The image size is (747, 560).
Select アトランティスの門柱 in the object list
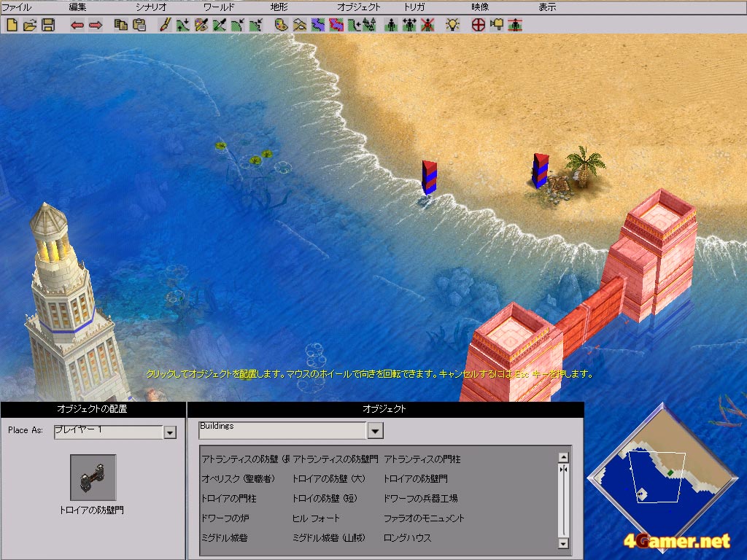pyautogui.click(x=422, y=459)
